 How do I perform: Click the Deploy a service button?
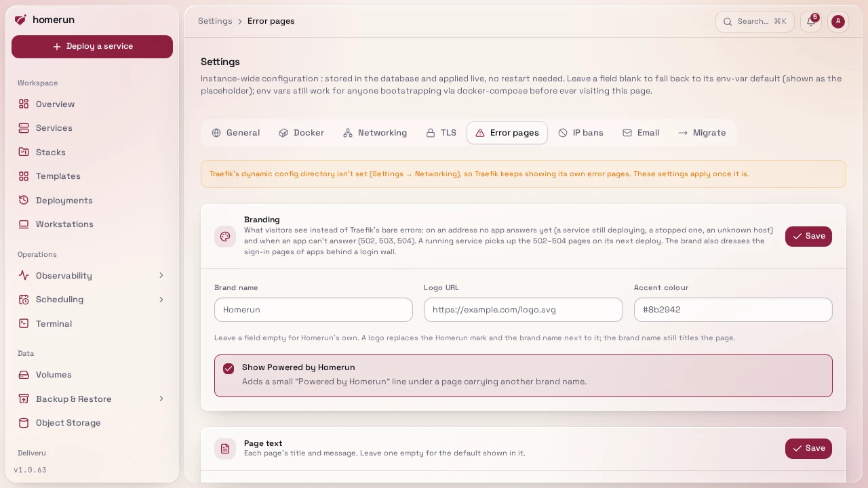tap(92, 47)
